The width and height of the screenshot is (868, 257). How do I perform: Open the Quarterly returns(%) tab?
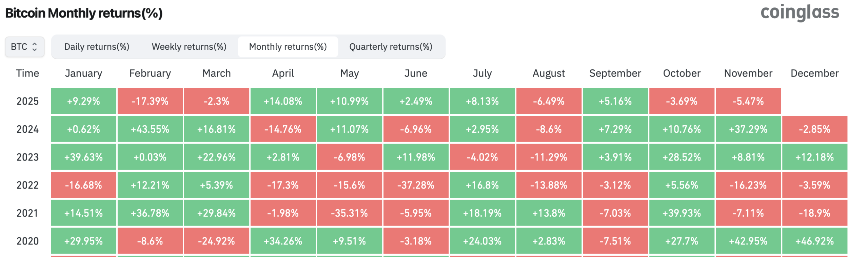(391, 47)
